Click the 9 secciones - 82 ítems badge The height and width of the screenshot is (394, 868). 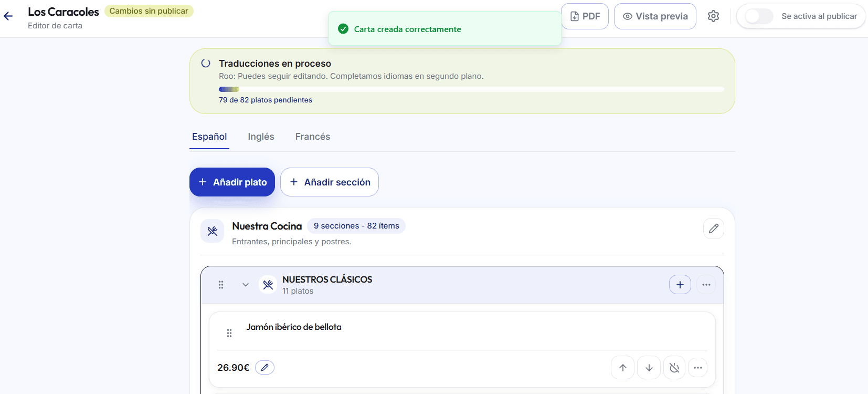point(356,226)
